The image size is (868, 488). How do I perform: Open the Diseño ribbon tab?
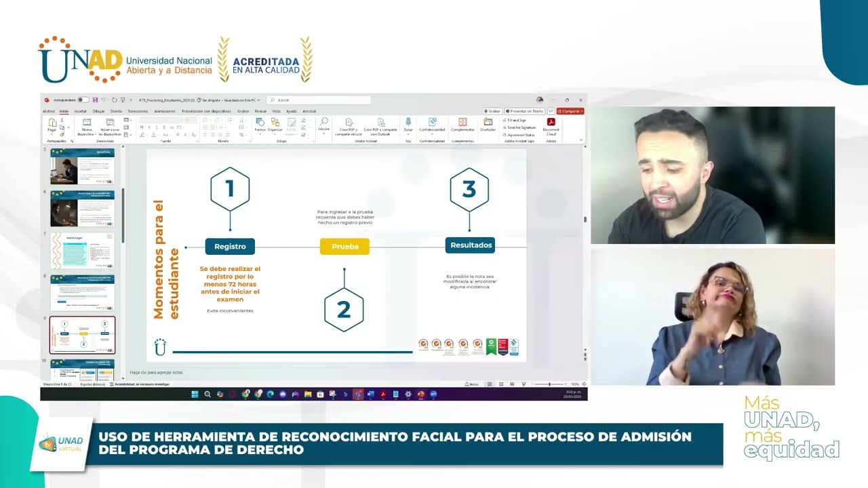click(116, 111)
